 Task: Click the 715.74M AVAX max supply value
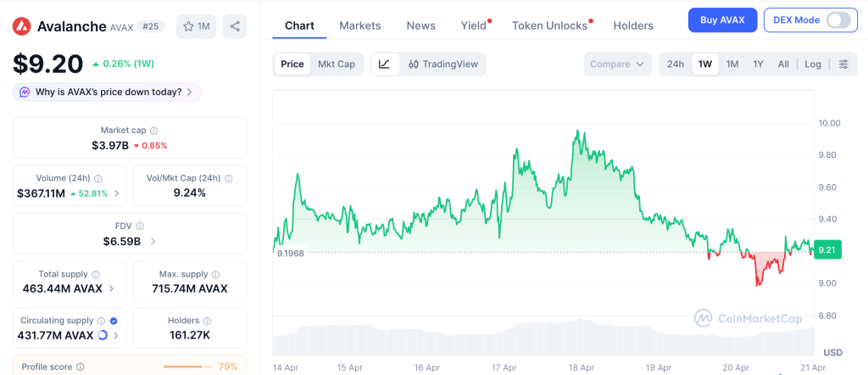190,288
